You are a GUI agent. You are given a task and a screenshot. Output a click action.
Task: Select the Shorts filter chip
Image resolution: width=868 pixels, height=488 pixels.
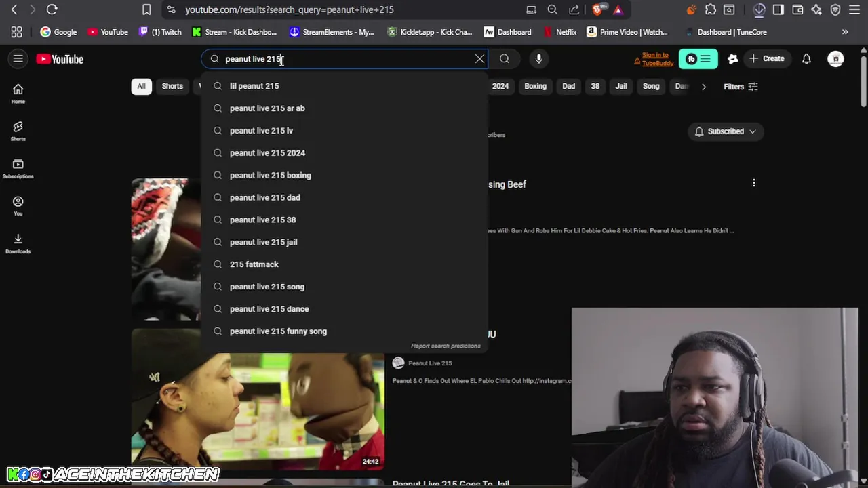pyautogui.click(x=172, y=87)
